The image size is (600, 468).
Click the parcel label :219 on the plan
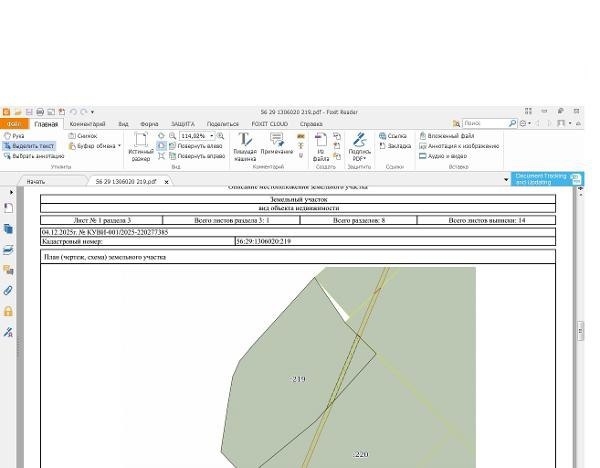click(x=298, y=379)
